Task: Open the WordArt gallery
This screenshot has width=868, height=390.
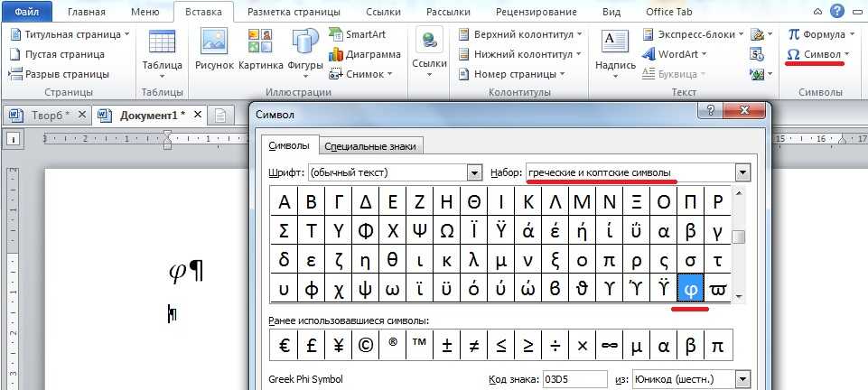Action: tap(674, 54)
